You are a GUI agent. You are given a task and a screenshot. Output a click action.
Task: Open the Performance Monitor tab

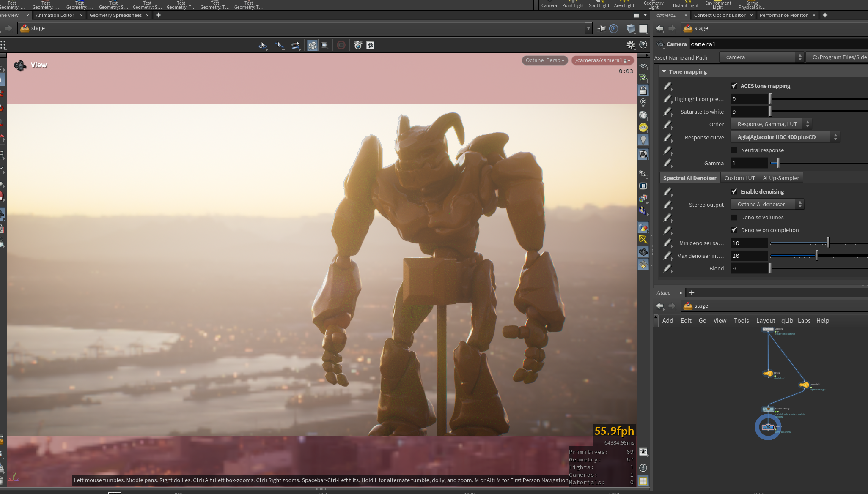click(x=783, y=15)
